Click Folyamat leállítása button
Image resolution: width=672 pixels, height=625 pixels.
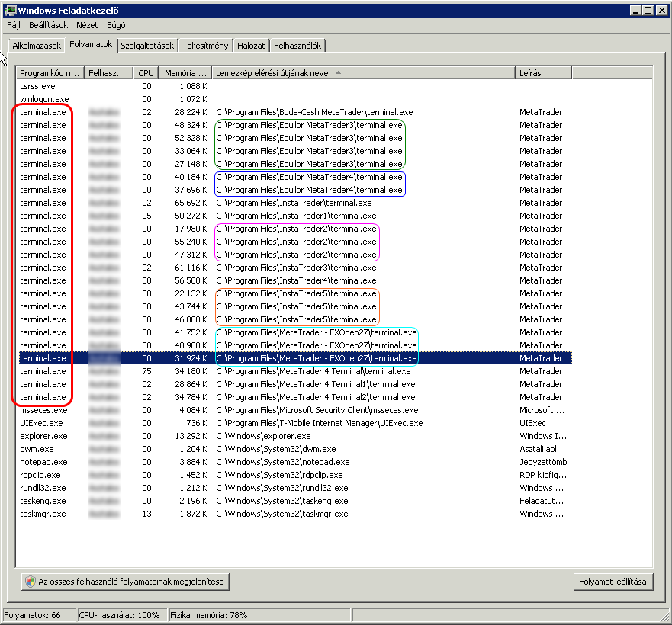pos(613,582)
